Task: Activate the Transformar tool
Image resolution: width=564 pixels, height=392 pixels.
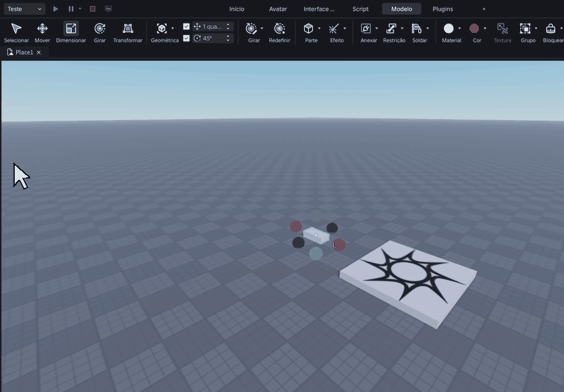Action: coord(128,29)
